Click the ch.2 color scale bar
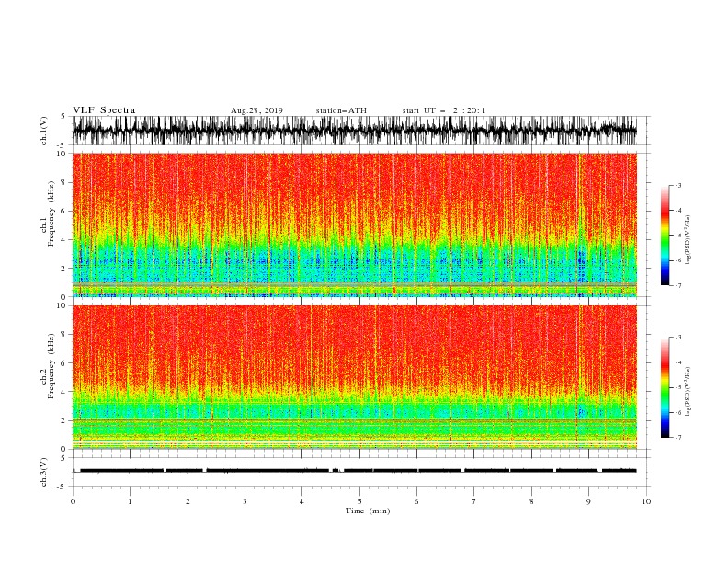The height and width of the screenshot is (563, 728). tap(665, 387)
